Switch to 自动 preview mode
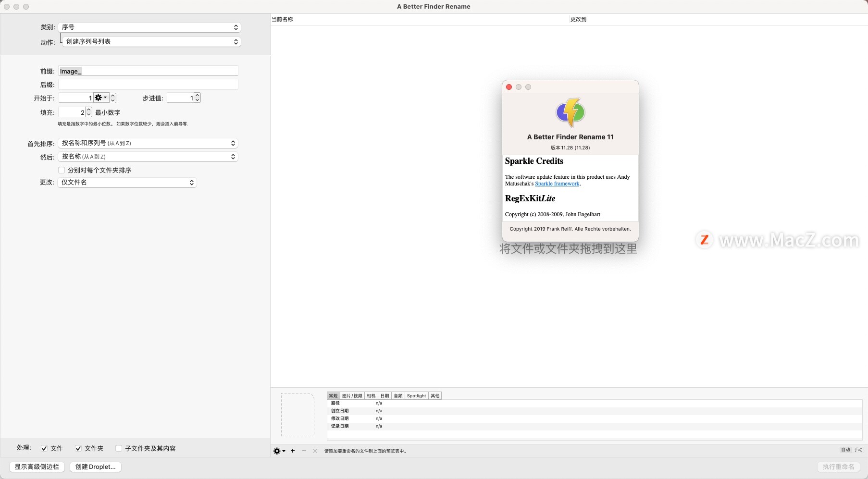868x479 pixels. (845, 450)
